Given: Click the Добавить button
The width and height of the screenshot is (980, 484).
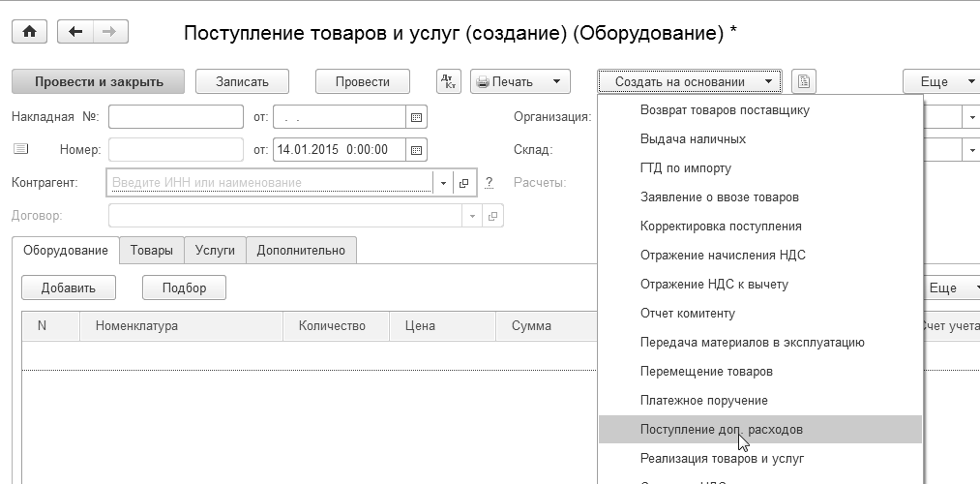Looking at the screenshot, I should [69, 287].
